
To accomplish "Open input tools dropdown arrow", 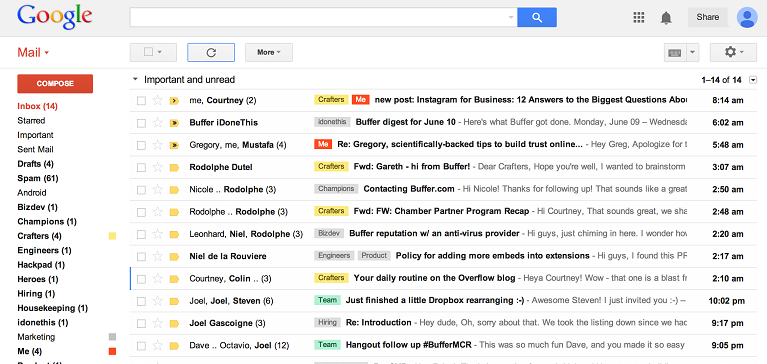I will coord(693,52).
